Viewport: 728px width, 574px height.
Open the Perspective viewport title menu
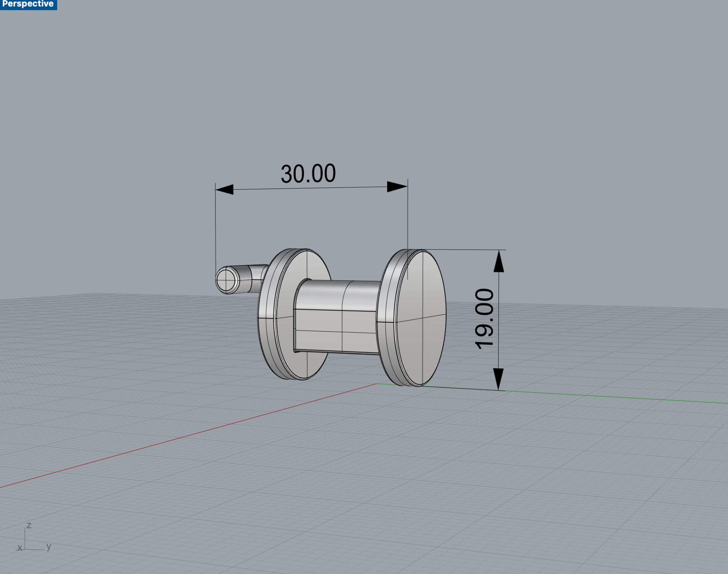click(28, 4)
